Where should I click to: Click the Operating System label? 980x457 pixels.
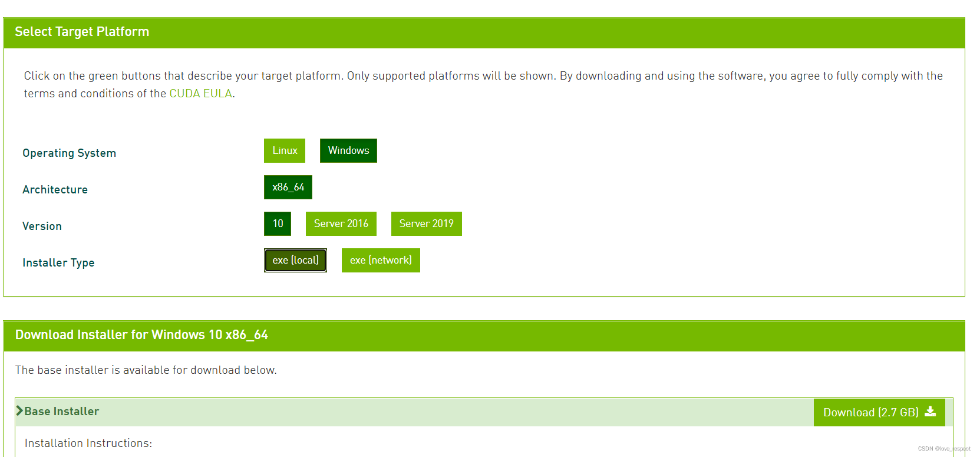pos(70,153)
